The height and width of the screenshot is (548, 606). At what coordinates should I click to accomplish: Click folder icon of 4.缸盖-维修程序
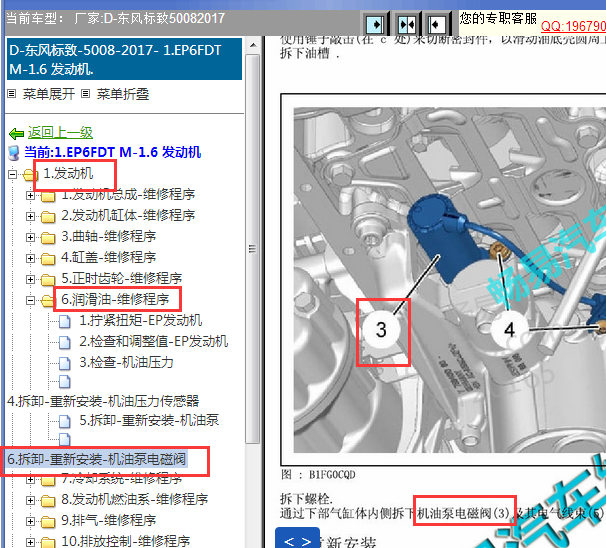point(48,259)
